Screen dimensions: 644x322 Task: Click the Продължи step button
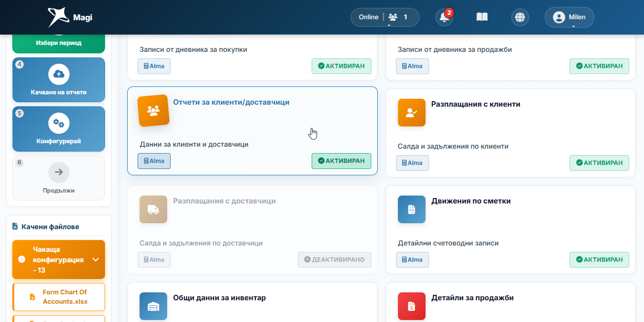click(59, 178)
